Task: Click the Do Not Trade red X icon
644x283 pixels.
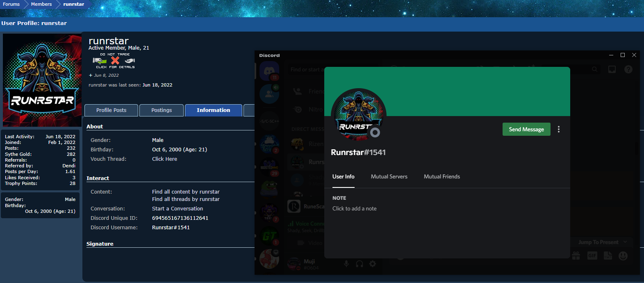Action: [x=115, y=61]
